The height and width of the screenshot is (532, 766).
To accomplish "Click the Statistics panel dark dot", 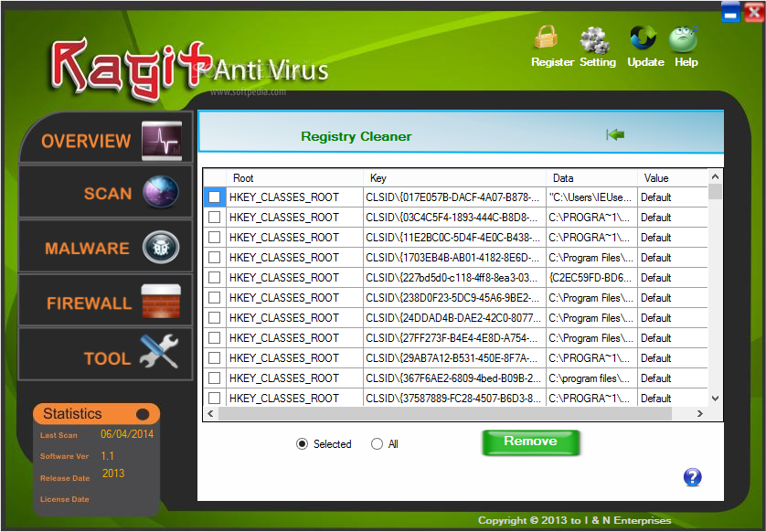I will [x=143, y=414].
